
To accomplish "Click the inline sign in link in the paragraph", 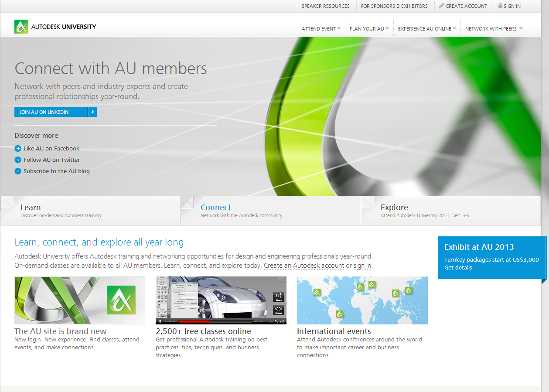I will (x=362, y=266).
